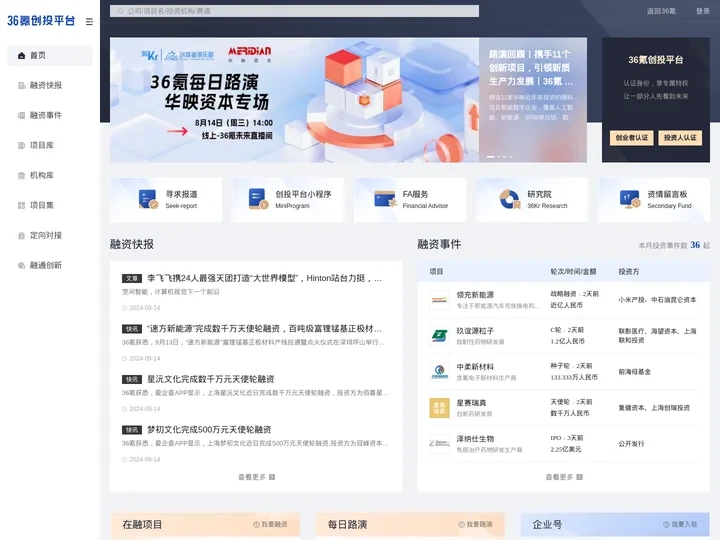Go to 融资事件 in the sidebar

45,115
